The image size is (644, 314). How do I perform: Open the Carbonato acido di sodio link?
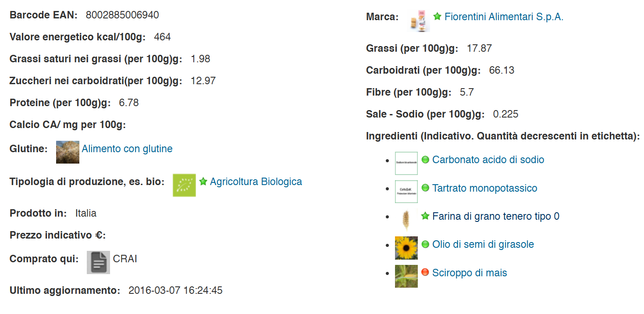488,160
